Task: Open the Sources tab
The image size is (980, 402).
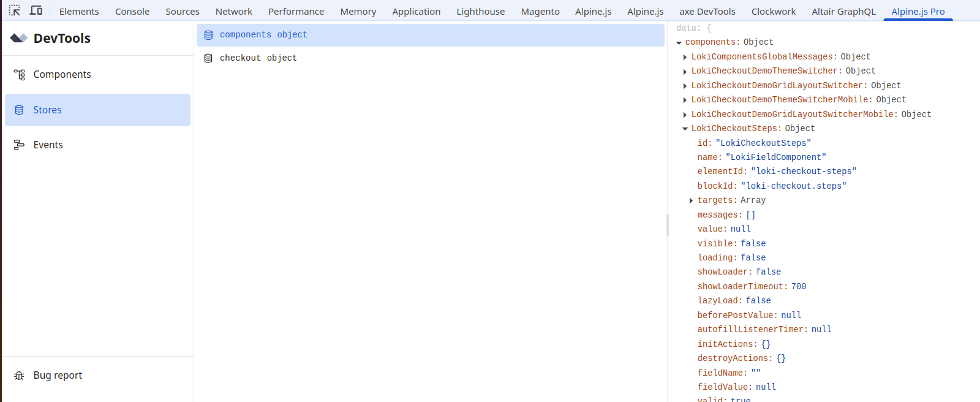Action: 183,11
